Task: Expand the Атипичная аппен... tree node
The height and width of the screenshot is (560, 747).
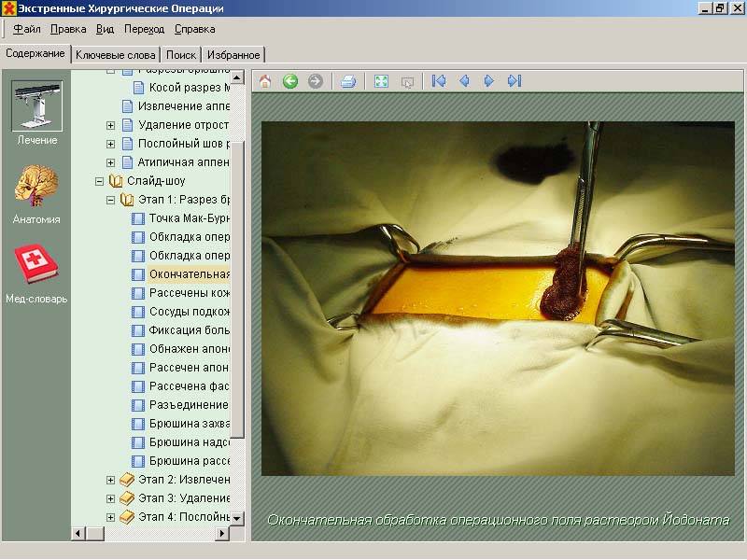Action: pyautogui.click(x=111, y=162)
